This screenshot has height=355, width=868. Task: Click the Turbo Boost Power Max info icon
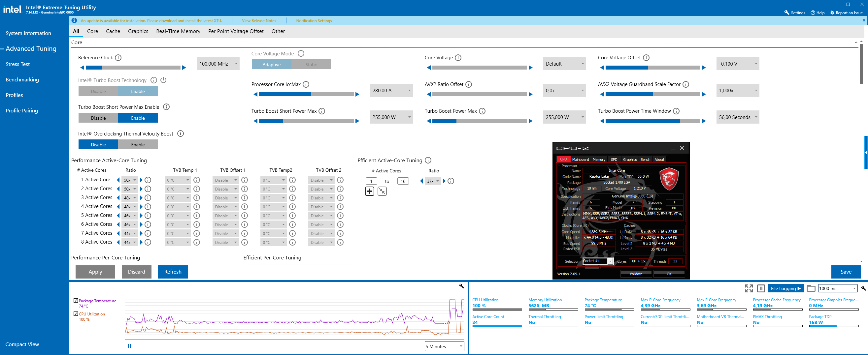(x=482, y=111)
